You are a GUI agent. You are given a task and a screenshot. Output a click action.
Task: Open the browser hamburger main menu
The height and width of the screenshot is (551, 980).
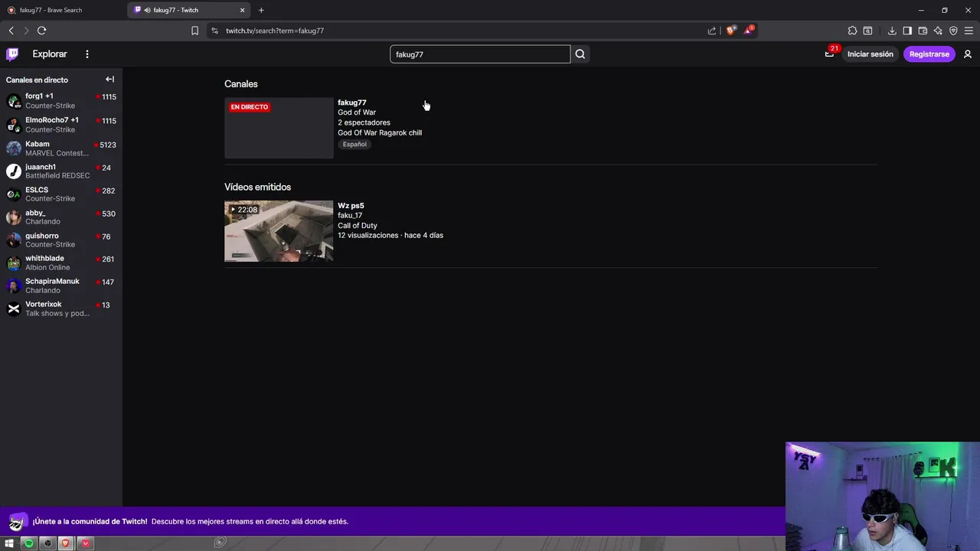969,31
